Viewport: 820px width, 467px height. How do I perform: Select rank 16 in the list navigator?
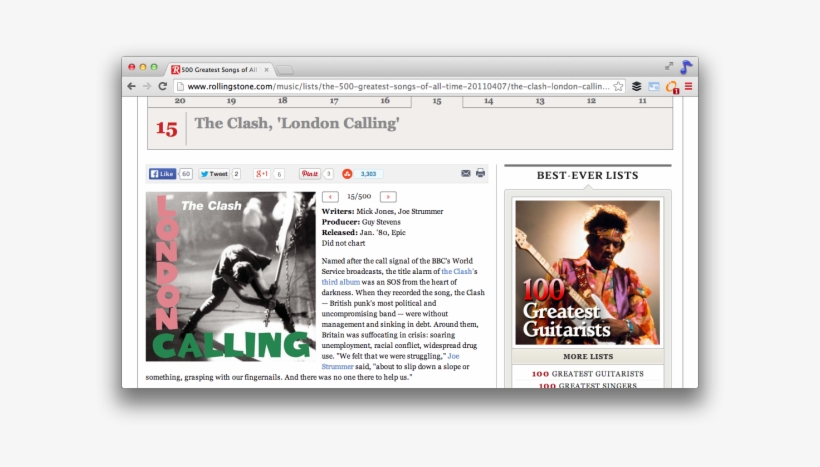coord(385,101)
